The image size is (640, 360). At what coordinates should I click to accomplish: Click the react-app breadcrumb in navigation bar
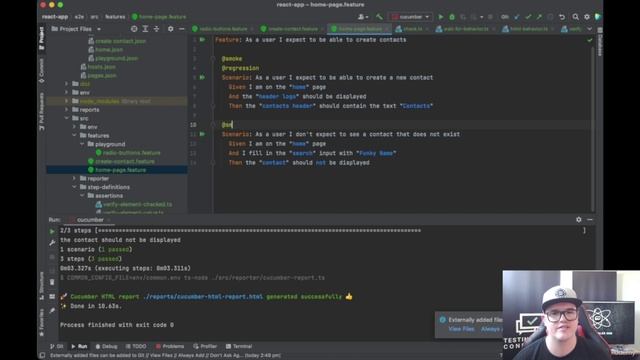(55, 17)
